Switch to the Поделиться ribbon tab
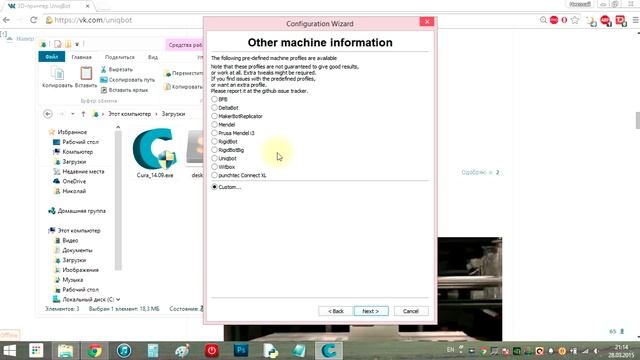Image resolution: width=640 pixels, height=360 pixels. coord(120,57)
